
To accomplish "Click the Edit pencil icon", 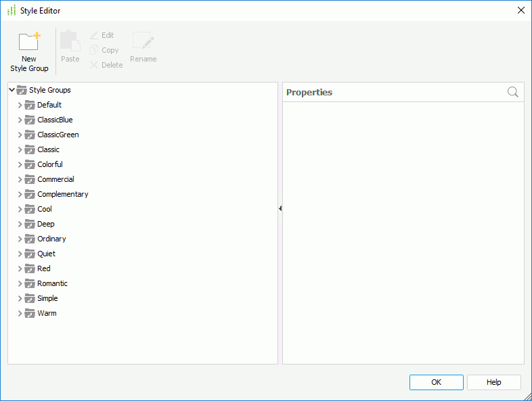I will click(x=94, y=35).
